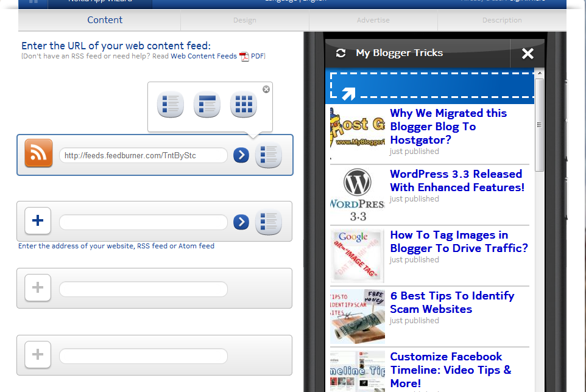The image size is (586, 392).
Task: Open the Design tab
Action: pyautogui.click(x=245, y=20)
